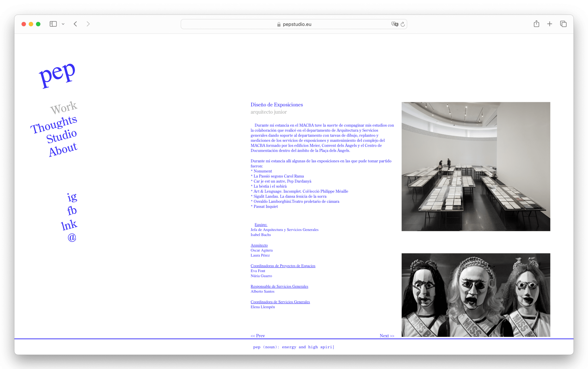Click the translate page icon in address bar
Image resolution: width=588 pixels, height=369 pixels.
394,24
